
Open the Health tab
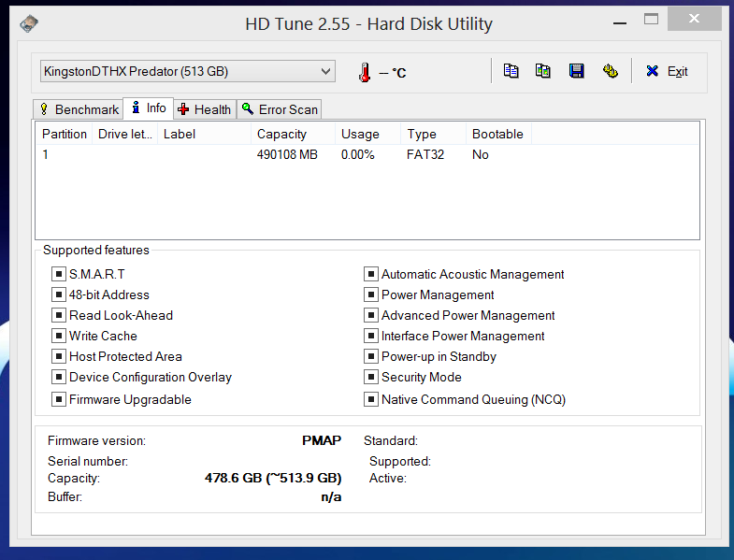point(204,109)
